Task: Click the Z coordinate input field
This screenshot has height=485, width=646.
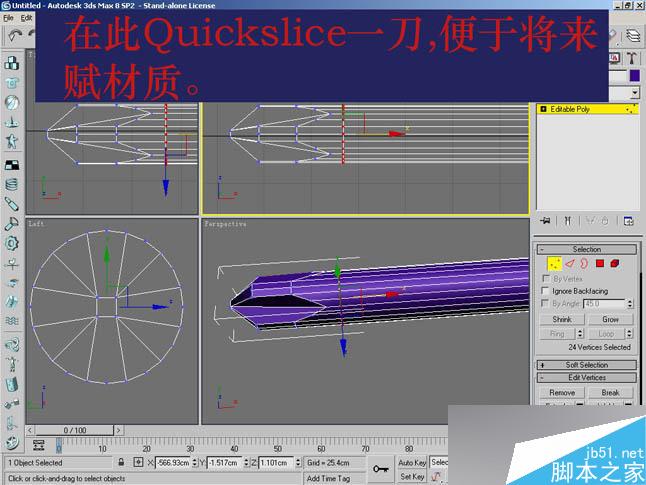Action: coord(276,463)
